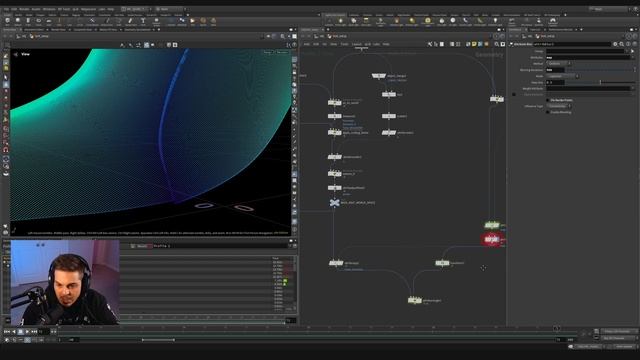Select the Box tool in the Create shelf
Viewport: 640px width, 360px height.
point(7,21)
